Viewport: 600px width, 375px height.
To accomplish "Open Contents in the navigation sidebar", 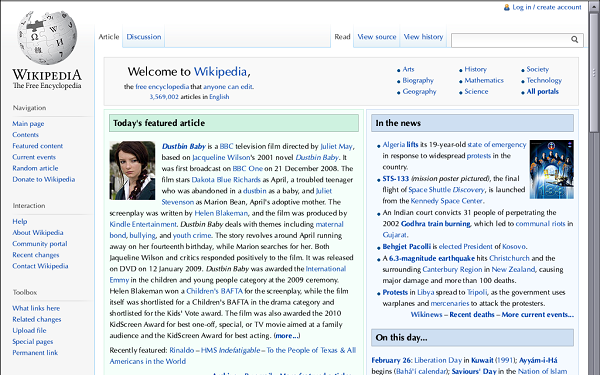I will [25, 135].
